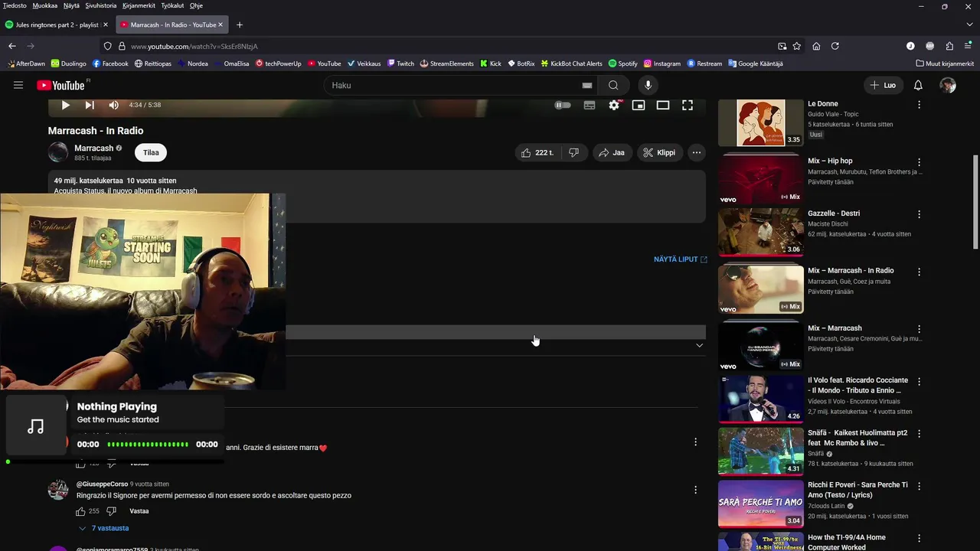The height and width of the screenshot is (551, 980).
Task: Click the YouTube logo home link
Action: pos(63,85)
